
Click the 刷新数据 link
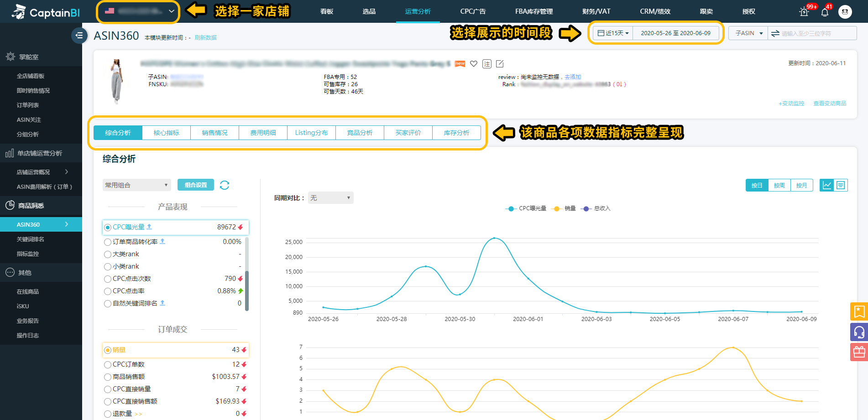tap(205, 37)
